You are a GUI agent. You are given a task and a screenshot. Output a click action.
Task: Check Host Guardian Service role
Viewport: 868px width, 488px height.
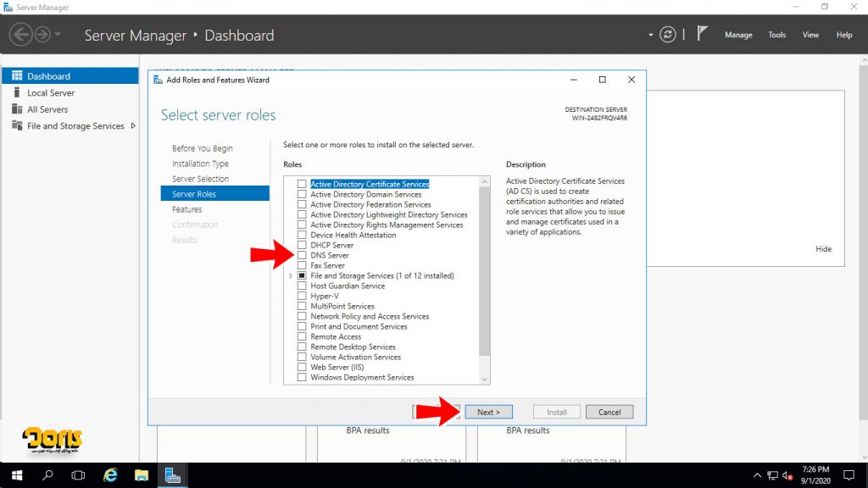click(x=302, y=286)
